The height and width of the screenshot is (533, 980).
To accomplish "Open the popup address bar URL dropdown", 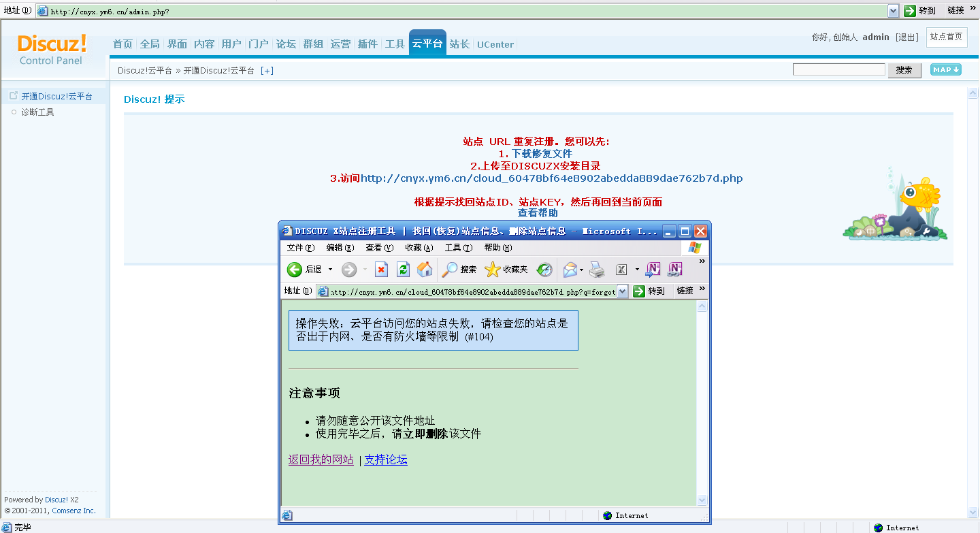I will (x=622, y=291).
